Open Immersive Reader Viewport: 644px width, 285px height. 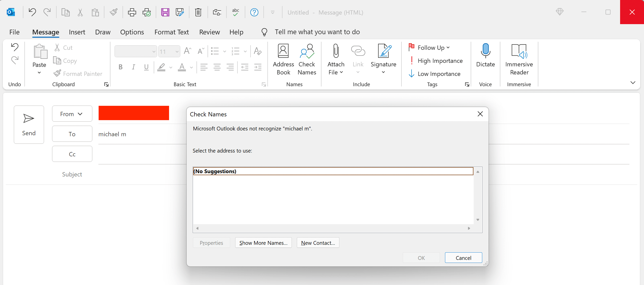(519, 59)
